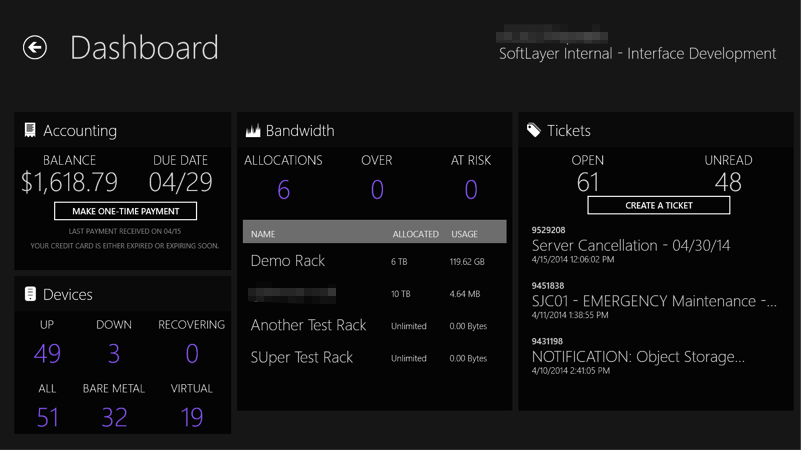
Task: Open the Devices panel heading
Action: coord(67,294)
